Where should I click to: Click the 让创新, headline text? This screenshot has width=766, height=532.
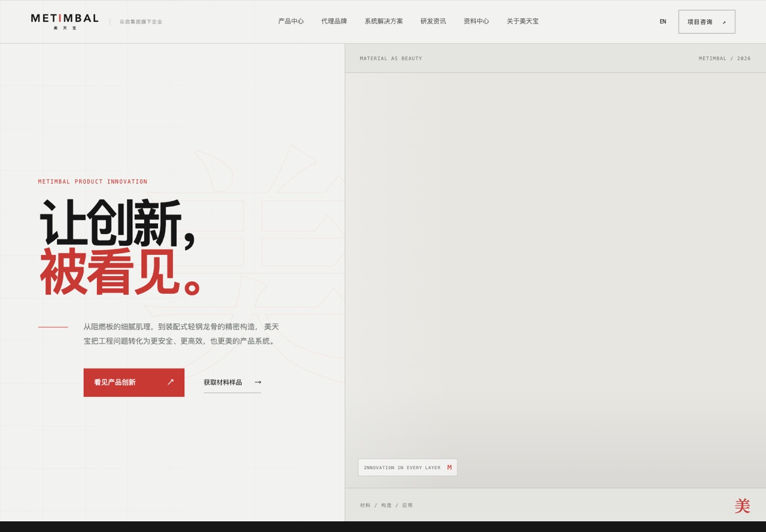coord(118,224)
